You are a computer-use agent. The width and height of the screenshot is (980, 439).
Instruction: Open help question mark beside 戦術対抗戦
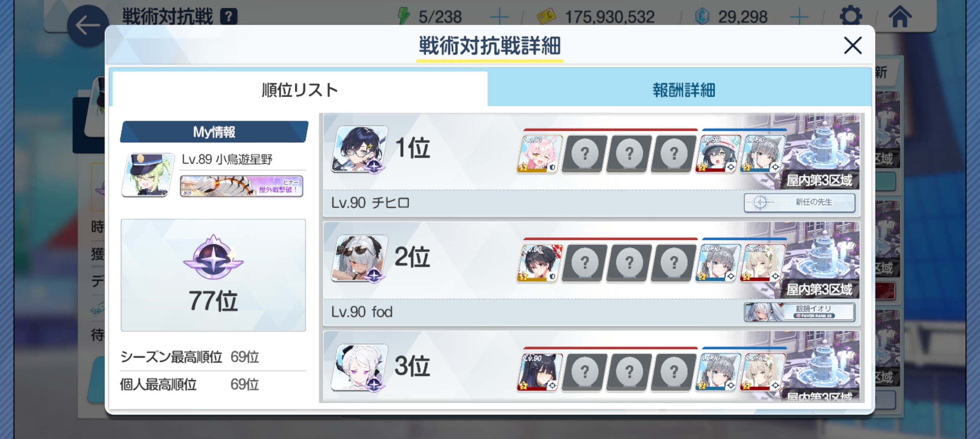click(x=229, y=17)
